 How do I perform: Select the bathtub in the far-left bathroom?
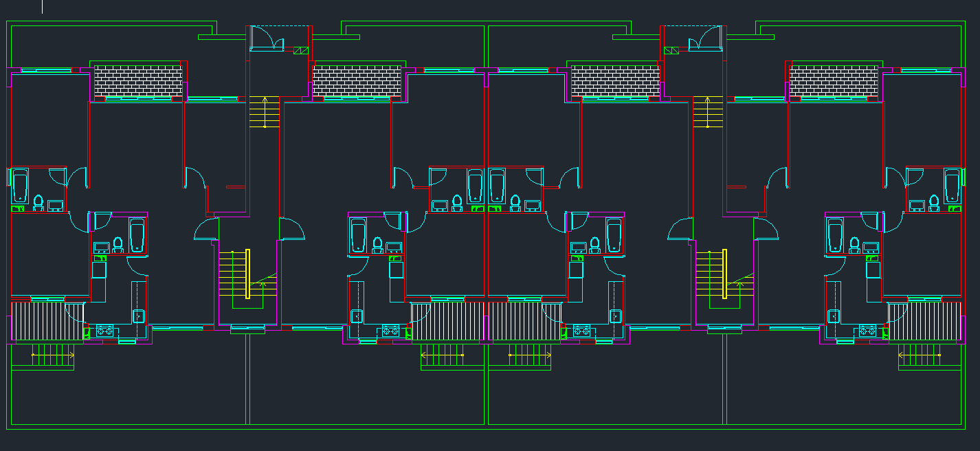20,186
